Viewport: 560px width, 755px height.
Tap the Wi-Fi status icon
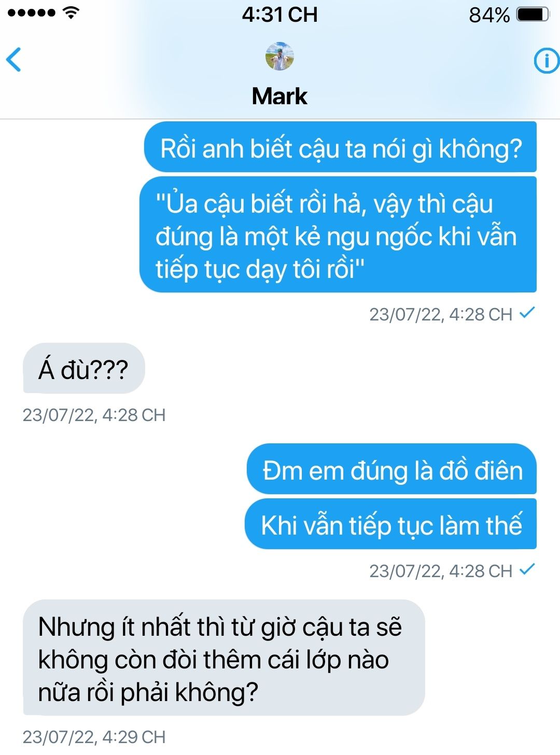pyautogui.click(x=71, y=13)
